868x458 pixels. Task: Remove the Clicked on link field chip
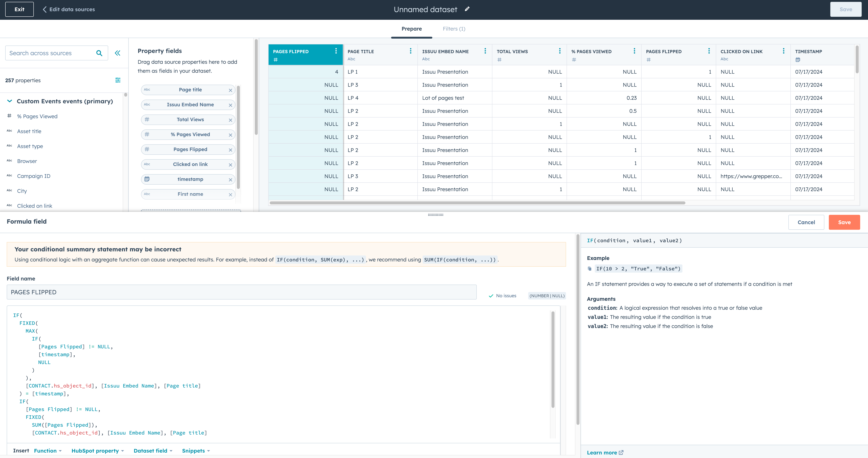tap(231, 165)
